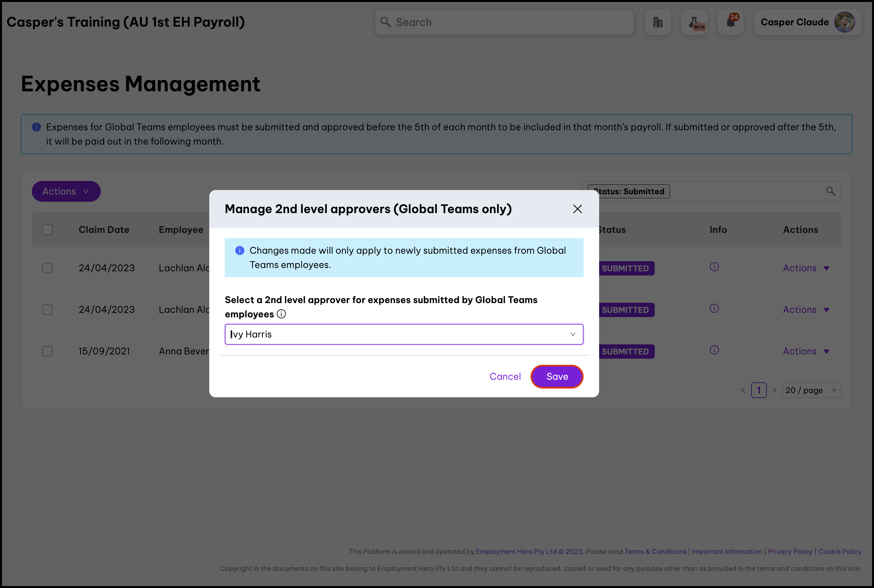Click the top Search input field
874x588 pixels.
504,22
